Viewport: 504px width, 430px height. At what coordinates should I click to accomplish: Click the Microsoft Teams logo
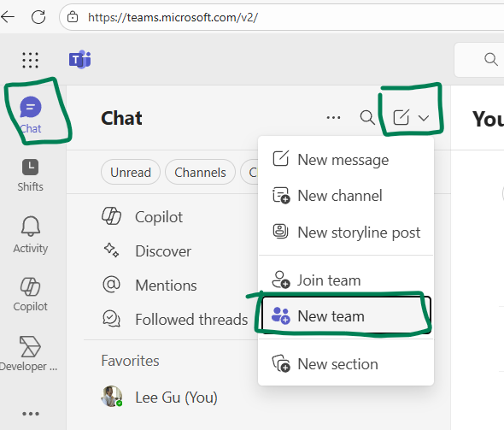(79, 60)
